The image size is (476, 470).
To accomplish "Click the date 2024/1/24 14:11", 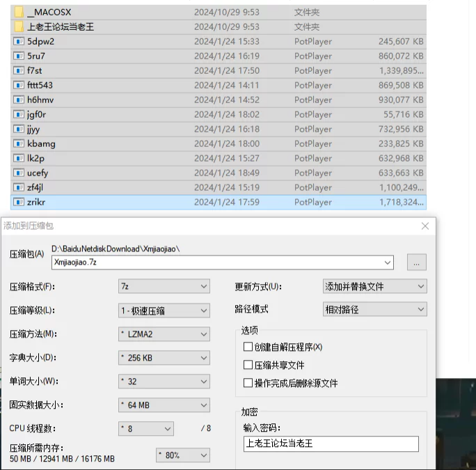I will (226, 85).
